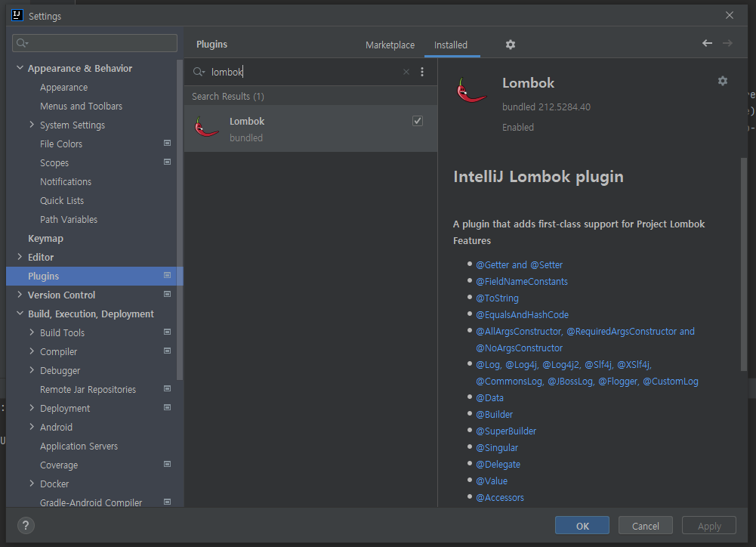Expand the Compiler node
This screenshot has width=756, height=547.
click(32, 351)
